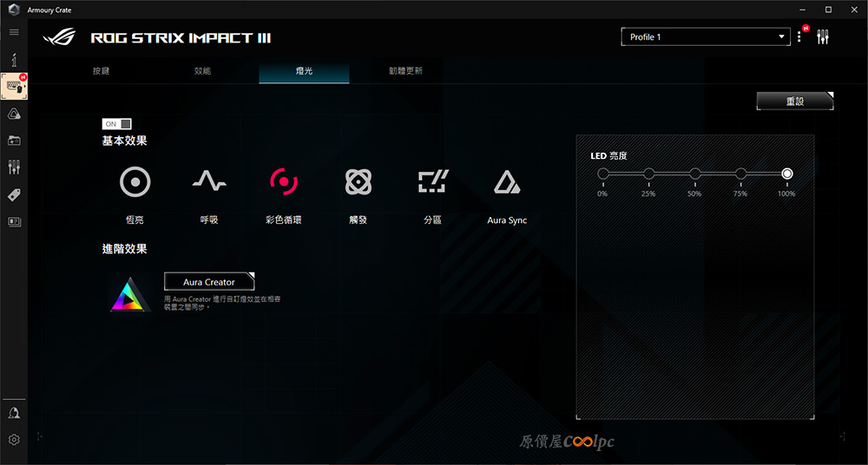Screen dimensions: 868x465
Task: Open the sliders icon in the sidebar
Action: [15, 167]
